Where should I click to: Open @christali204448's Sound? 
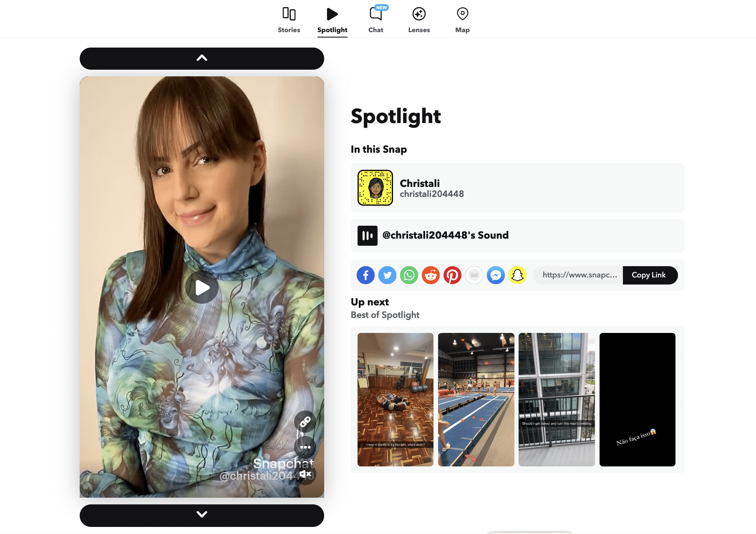pyautogui.click(x=445, y=235)
